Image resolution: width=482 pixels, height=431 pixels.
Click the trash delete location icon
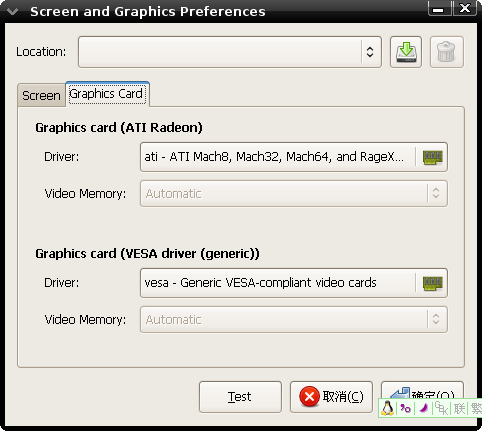(x=446, y=52)
